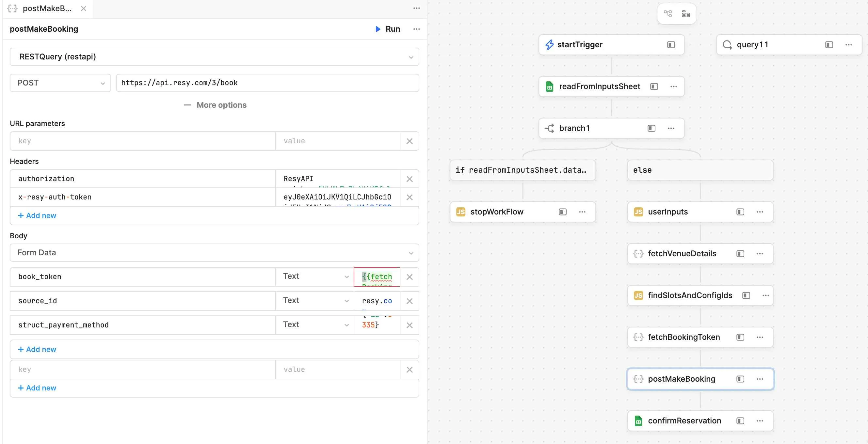
Task: Add a new form data row
Action: pyautogui.click(x=37, y=349)
